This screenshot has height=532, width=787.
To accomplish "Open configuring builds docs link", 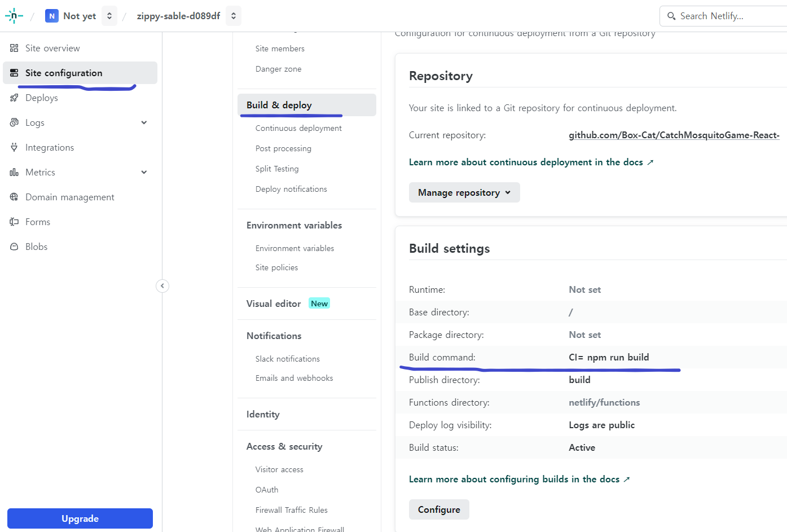I will [x=519, y=479].
